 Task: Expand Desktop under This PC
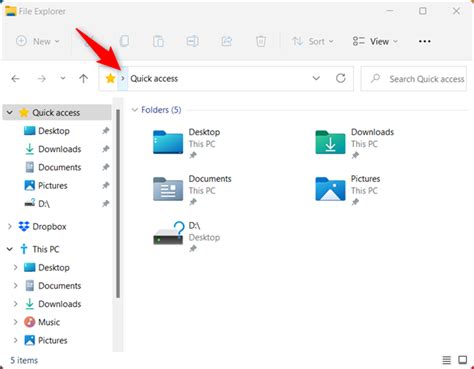pos(15,267)
